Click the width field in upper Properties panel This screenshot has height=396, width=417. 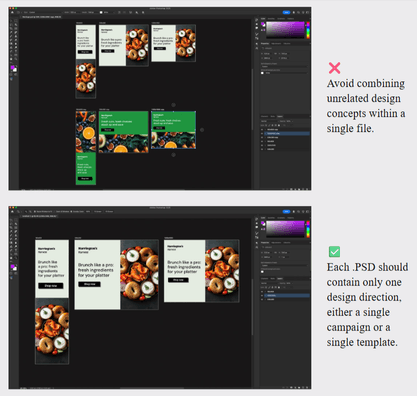click(268, 54)
